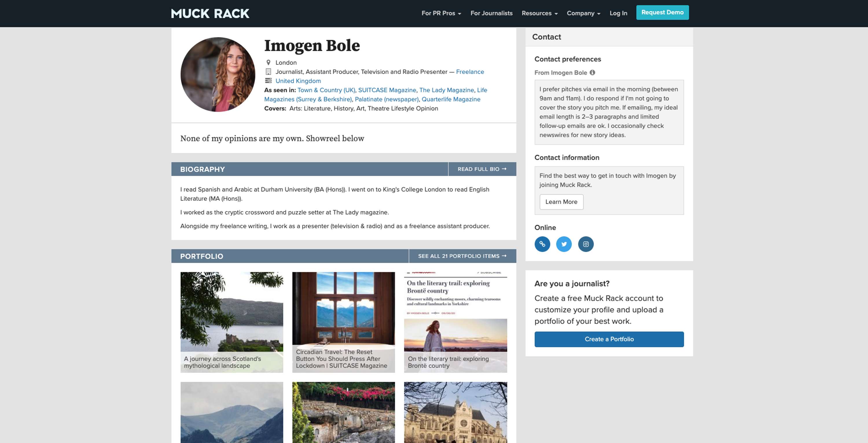Click the Imogen Bole name heading
Screen dimensions: 868x443
312,45
